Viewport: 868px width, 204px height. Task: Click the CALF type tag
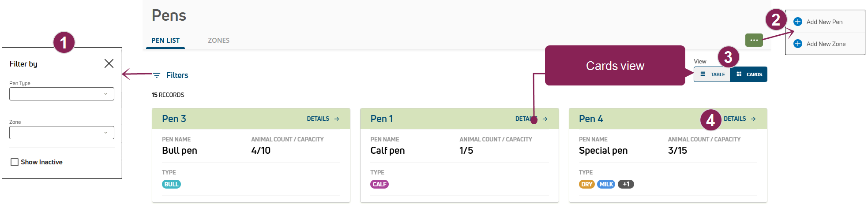tap(380, 184)
